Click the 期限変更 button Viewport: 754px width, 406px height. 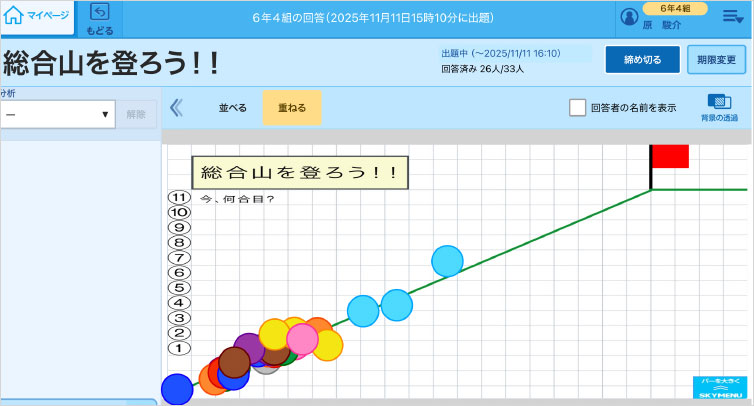pyautogui.click(x=716, y=60)
